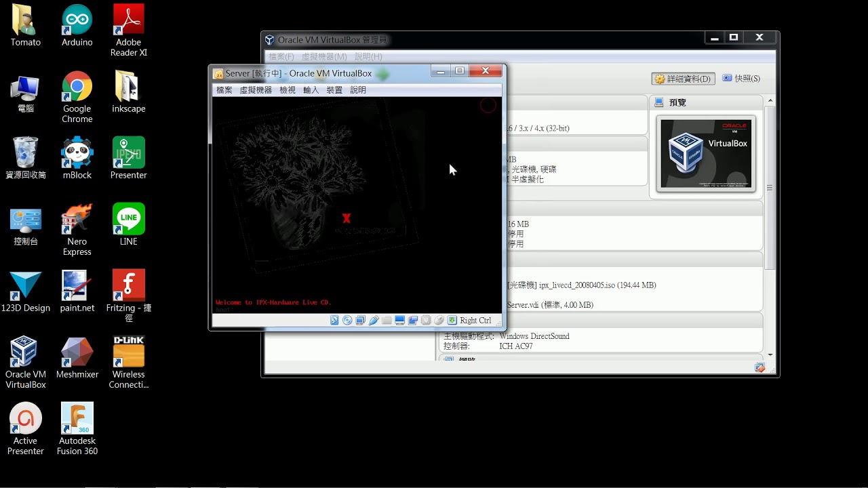
Task: Open 檔案(F) menu in VirtualBox Manager window
Action: click(x=281, y=57)
